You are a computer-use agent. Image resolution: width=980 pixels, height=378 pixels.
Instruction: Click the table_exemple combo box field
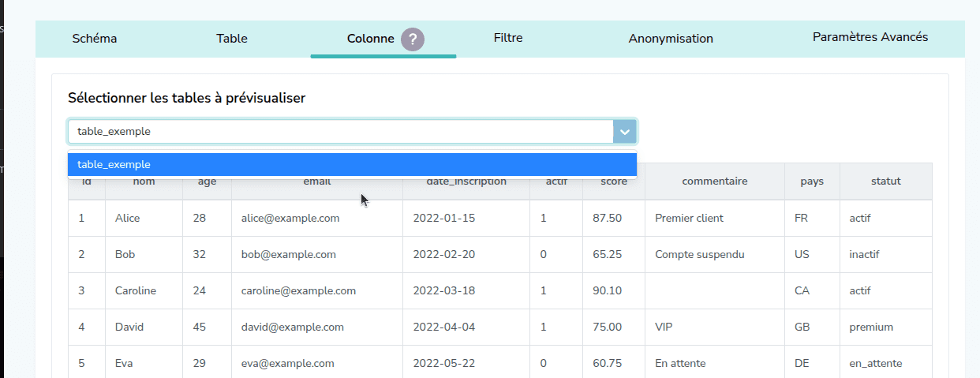coord(339,132)
